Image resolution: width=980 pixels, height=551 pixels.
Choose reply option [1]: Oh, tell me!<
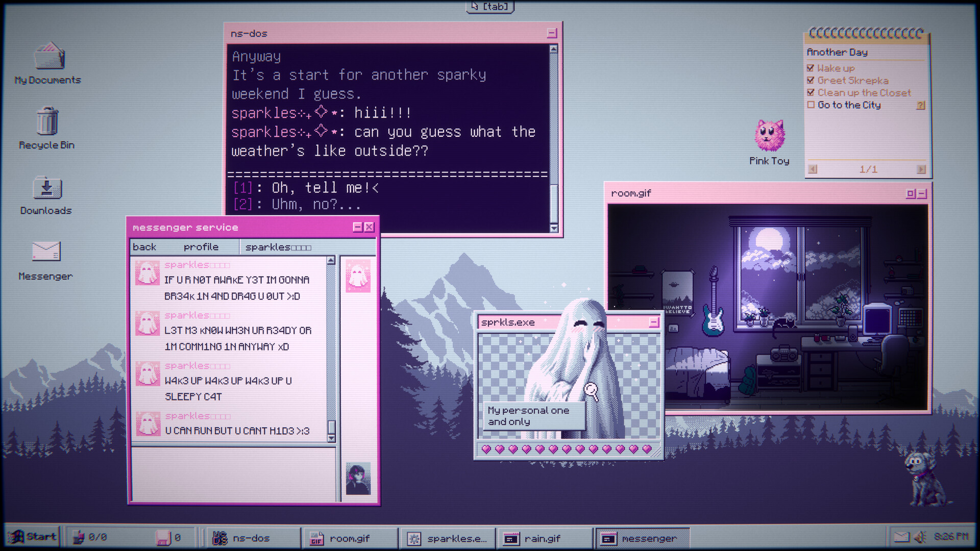click(305, 187)
